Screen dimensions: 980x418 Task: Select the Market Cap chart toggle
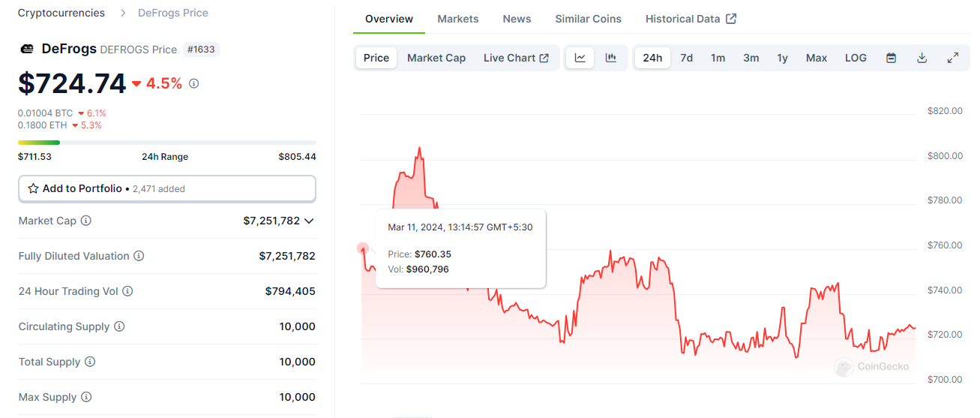click(x=436, y=58)
